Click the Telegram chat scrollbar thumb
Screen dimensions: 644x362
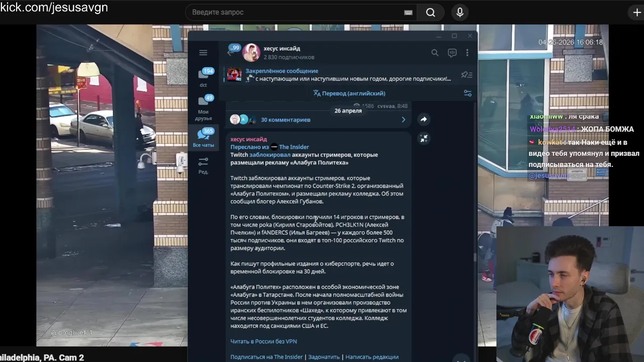tap(475, 257)
